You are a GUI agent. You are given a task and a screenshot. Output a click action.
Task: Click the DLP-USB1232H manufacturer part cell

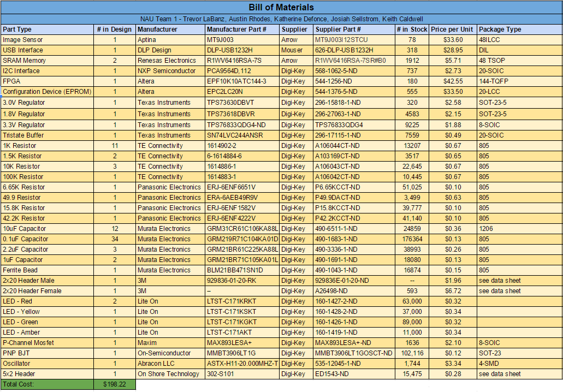pos(242,50)
